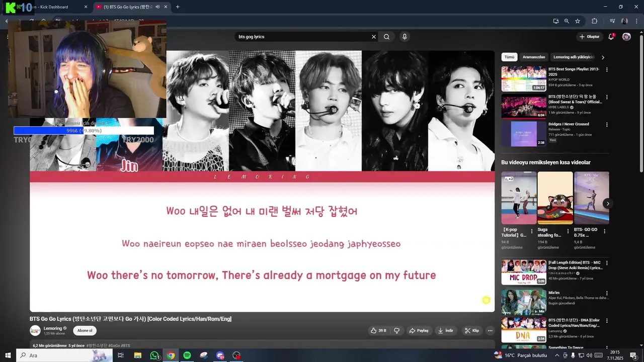Image resolution: width=644 pixels, height=362 pixels.
Task: Open options for Suga stealing short
Action: 568,231
